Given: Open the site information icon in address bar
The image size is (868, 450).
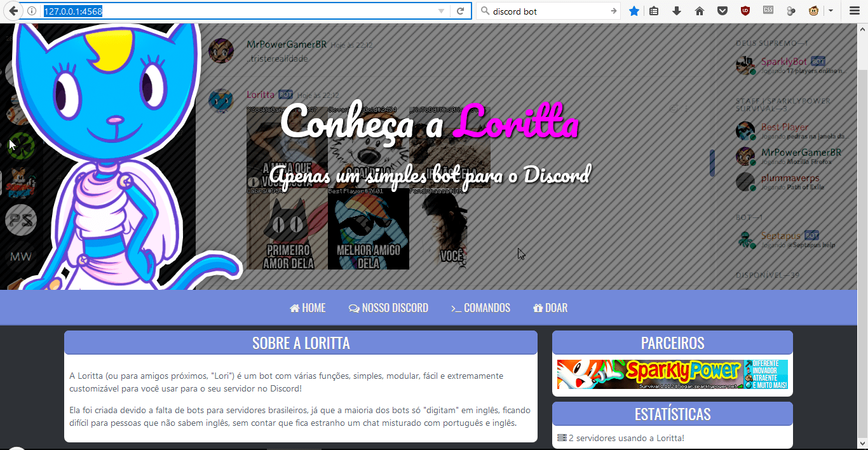Looking at the screenshot, I should tap(32, 11).
